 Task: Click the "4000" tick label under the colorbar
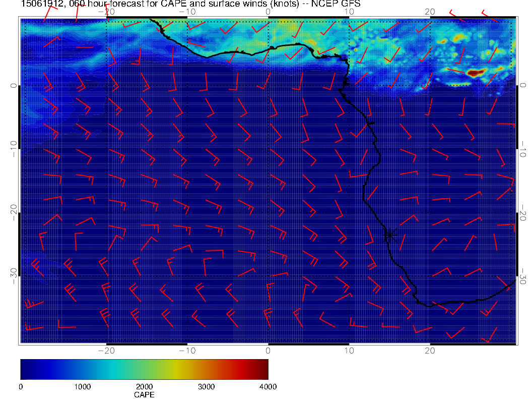pos(268,387)
